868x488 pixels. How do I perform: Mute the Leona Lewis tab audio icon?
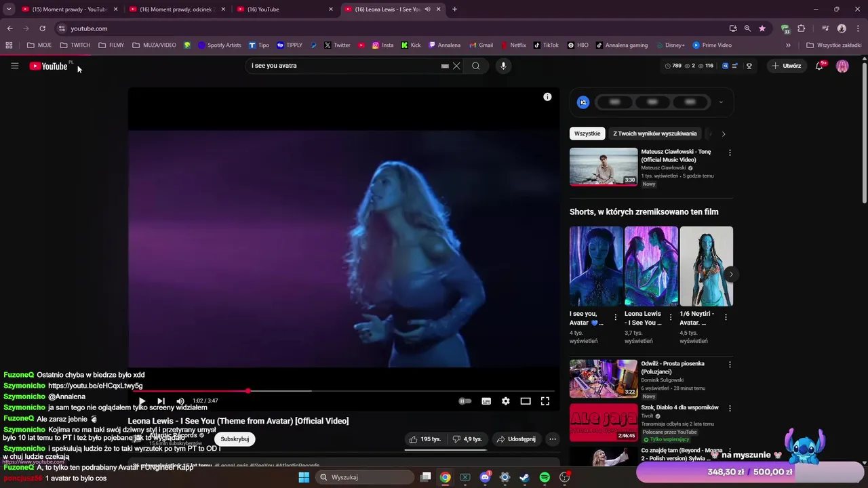coord(428,9)
